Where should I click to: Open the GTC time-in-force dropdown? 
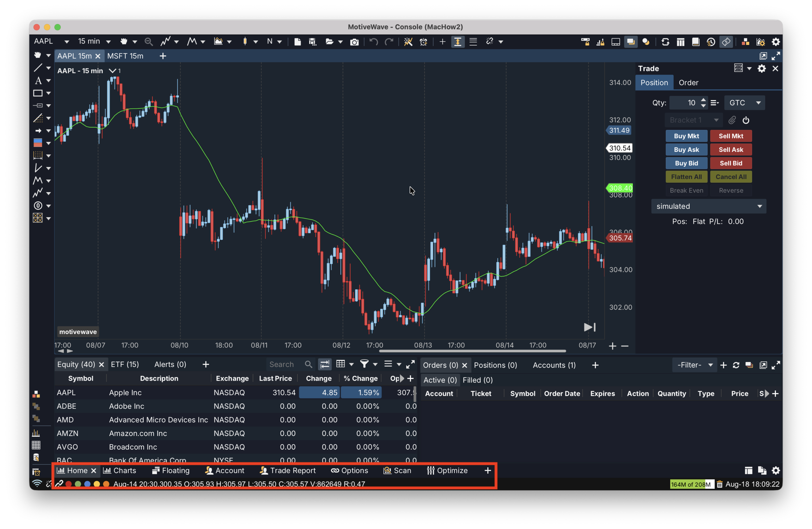pos(744,103)
